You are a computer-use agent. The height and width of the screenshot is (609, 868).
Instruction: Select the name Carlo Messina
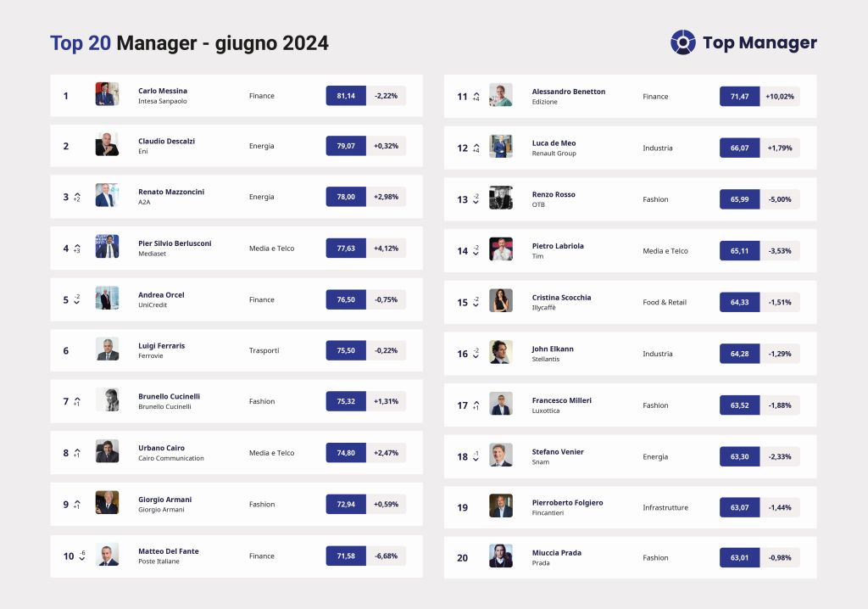163,91
